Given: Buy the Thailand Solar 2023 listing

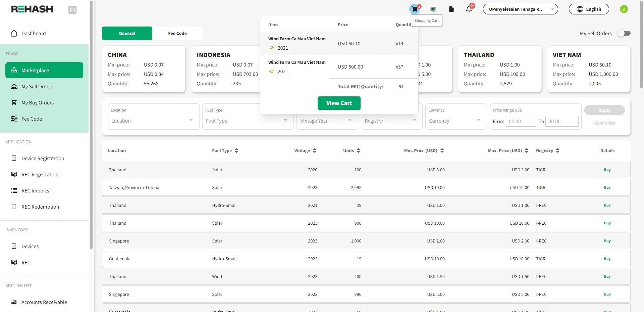Looking at the screenshot, I should [x=607, y=223].
